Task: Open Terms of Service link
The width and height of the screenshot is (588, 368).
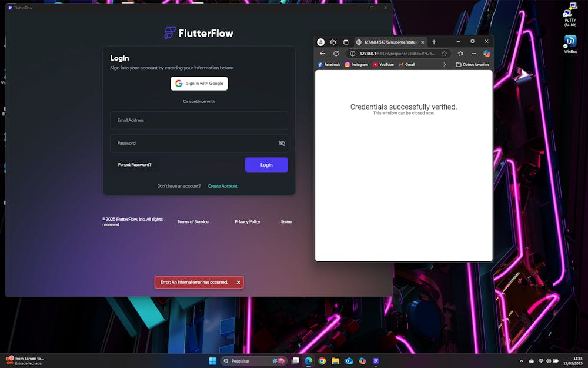Action: (x=193, y=221)
